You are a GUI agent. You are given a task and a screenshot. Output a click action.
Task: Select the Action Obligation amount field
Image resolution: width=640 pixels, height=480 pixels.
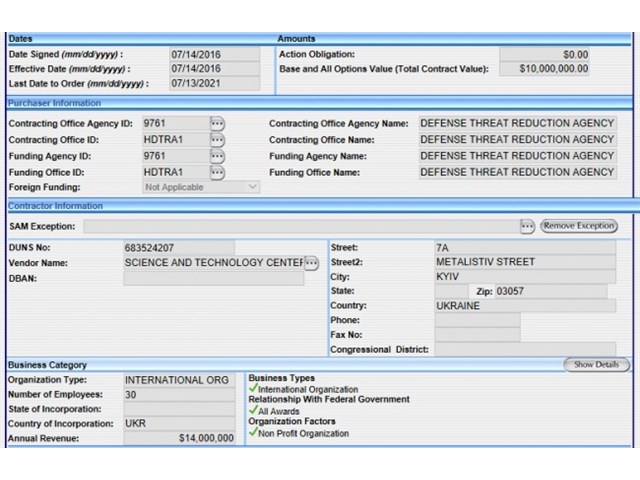click(544, 54)
